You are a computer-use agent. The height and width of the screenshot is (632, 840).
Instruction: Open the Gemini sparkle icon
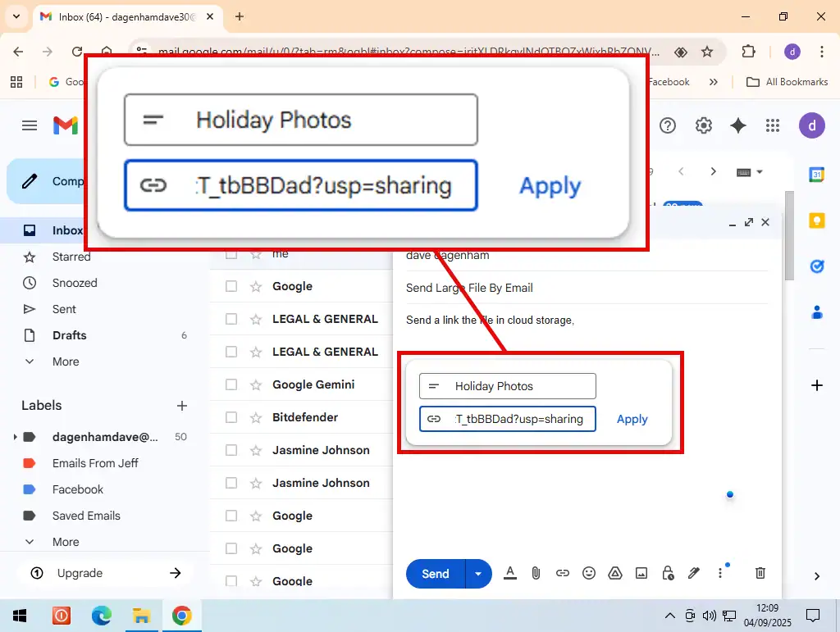click(x=737, y=125)
